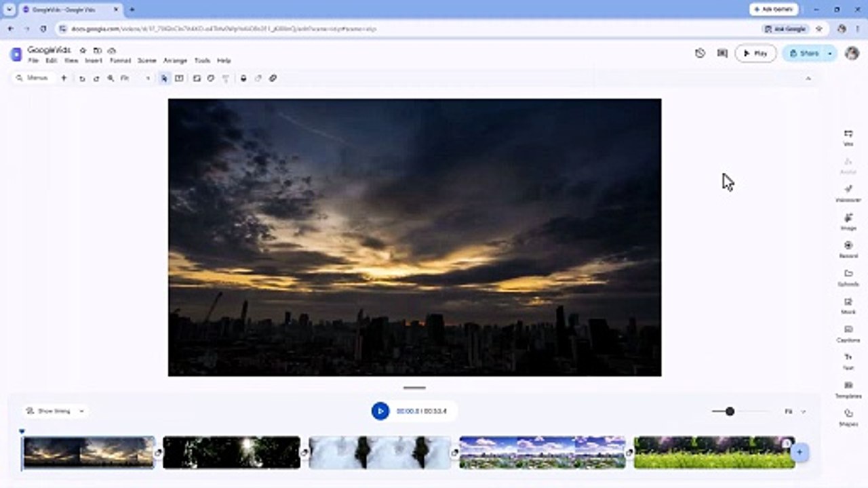The height and width of the screenshot is (488, 868).
Task: Open the Text sidebar panel
Action: (848, 361)
